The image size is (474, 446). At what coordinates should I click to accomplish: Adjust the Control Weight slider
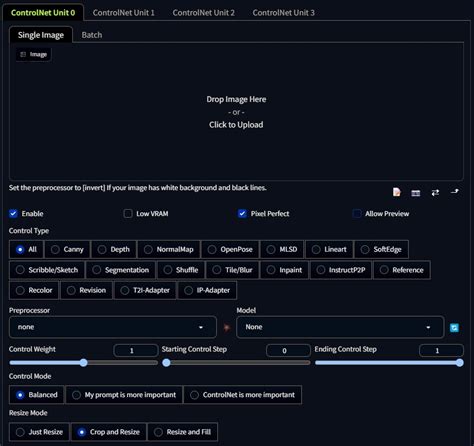pos(83,363)
